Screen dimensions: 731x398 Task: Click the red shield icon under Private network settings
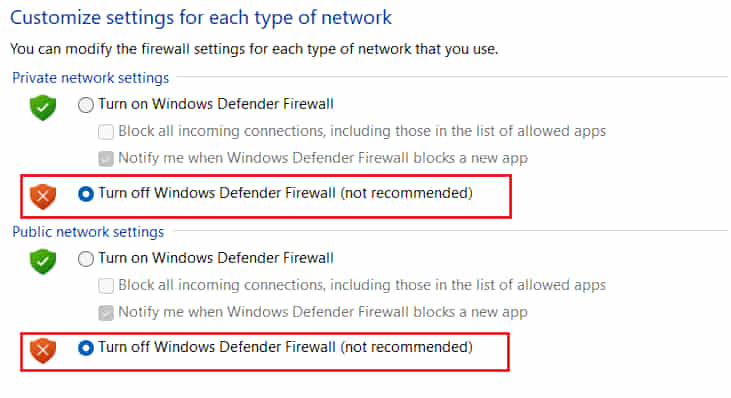(43, 196)
